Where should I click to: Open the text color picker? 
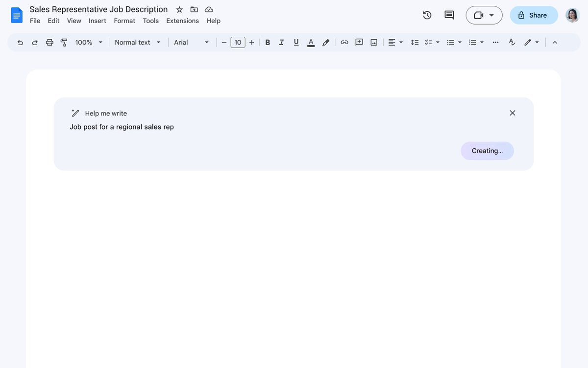pyautogui.click(x=311, y=42)
